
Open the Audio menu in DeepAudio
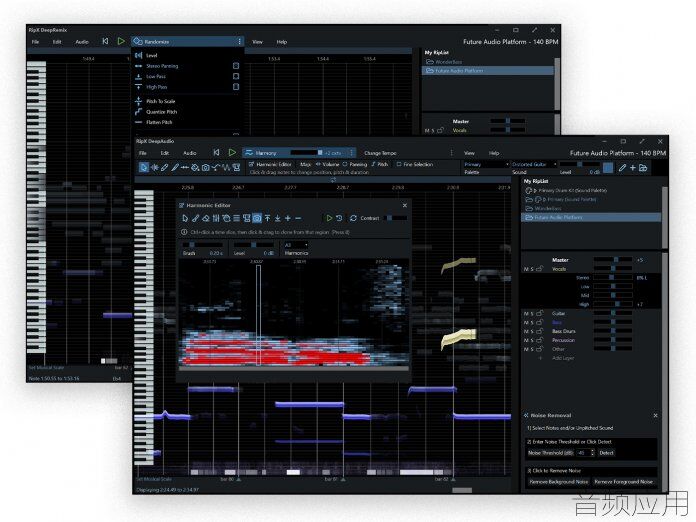(190, 153)
